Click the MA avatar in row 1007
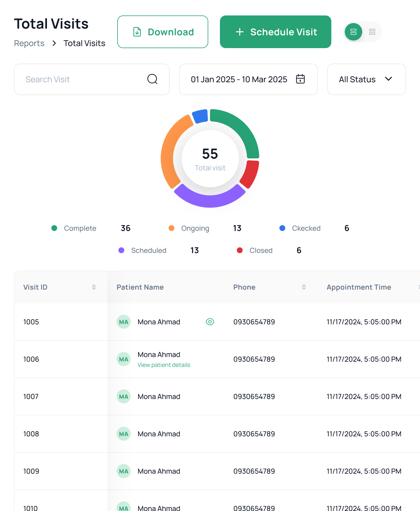Viewport: 420px width, 511px height. pos(124,396)
